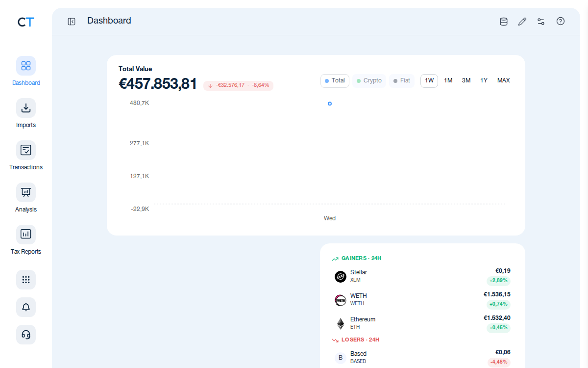
Task: Collapse the sidebar panel icon
Action: 72,22
